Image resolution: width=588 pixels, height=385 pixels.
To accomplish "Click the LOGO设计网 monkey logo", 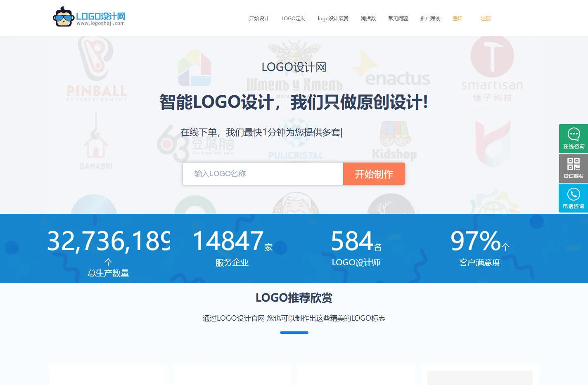I will pyautogui.click(x=89, y=17).
